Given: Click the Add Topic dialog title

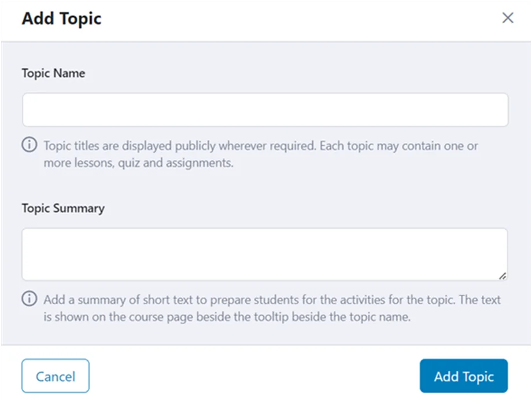Looking at the screenshot, I should [61, 18].
